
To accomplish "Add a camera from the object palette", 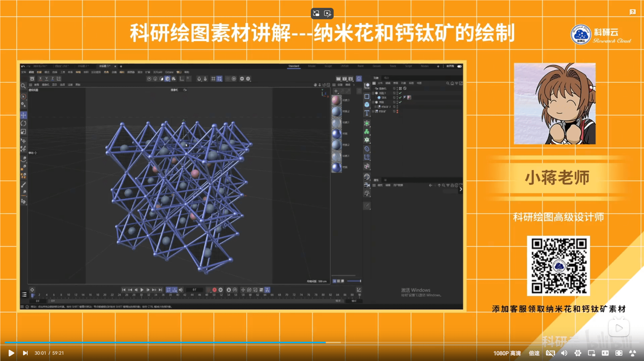I will [367, 185].
